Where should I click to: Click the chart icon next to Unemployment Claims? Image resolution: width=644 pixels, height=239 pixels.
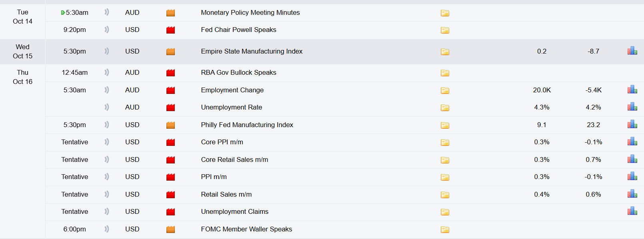click(x=632, y=211)
